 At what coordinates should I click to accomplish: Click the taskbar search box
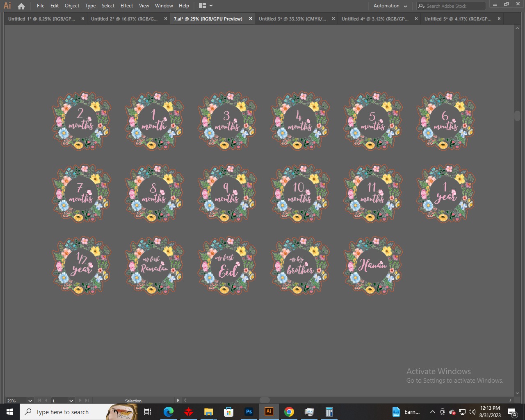tap(79, 412)
